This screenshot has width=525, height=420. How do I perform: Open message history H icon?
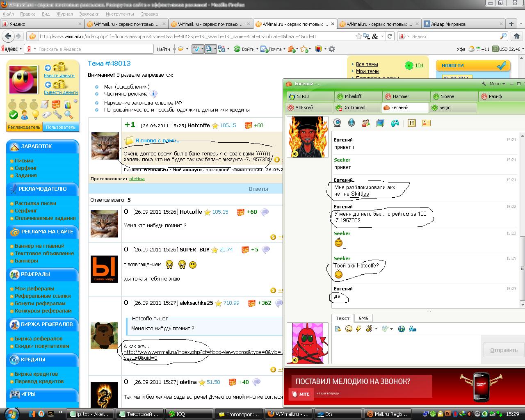(412, 123)
